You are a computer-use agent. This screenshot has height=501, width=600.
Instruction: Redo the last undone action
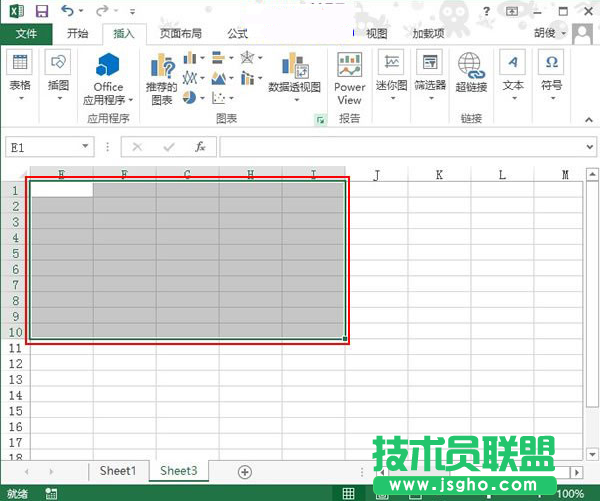click(x=102, y=11)
